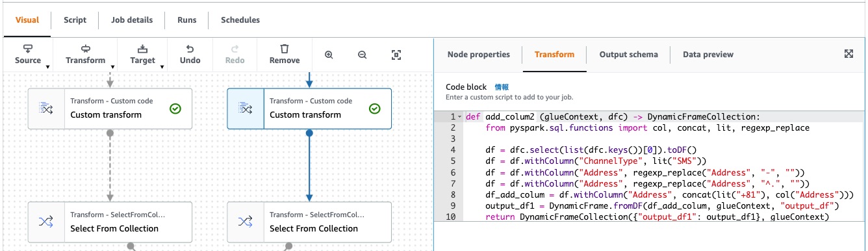Viewport: 868px width, 251px height.
Task: Click the gray output dot of unselected Custom transform
Action: (x=110, y=133)
